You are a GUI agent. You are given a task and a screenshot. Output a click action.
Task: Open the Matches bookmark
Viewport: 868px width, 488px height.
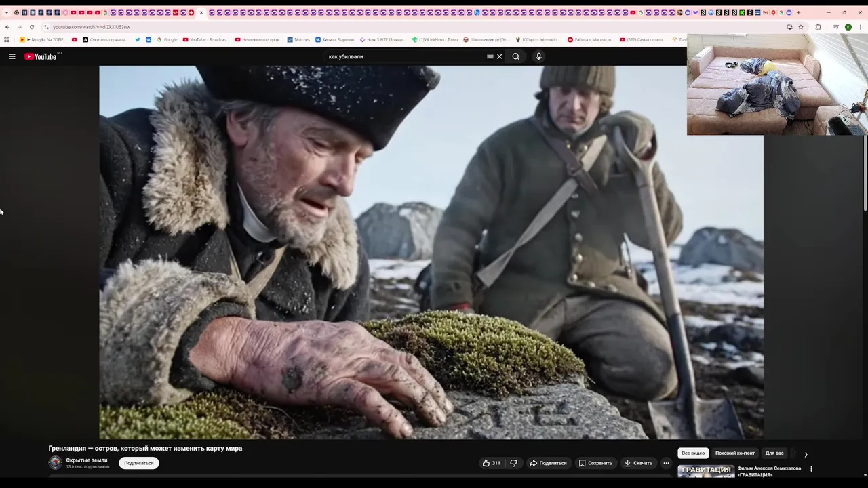[298, 40]
